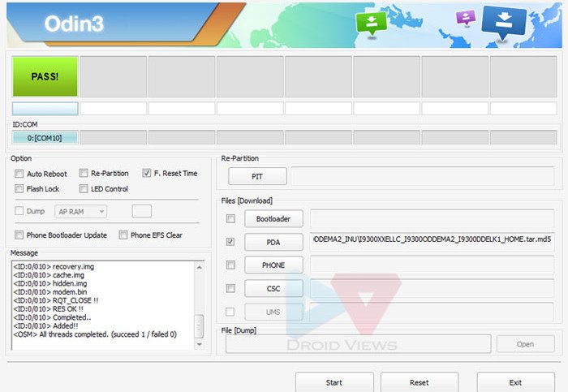Select the 'cache.img' log line

click(49, 275)
